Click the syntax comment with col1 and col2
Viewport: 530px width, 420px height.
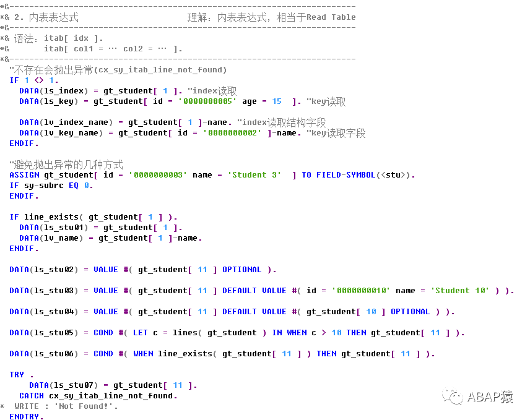click(113, 49)
